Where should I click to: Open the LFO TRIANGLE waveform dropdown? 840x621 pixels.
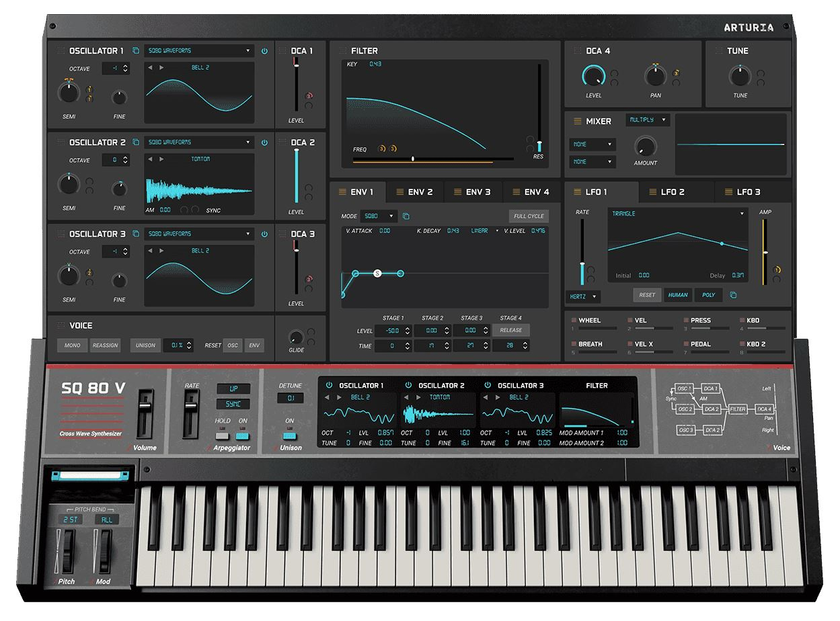[x=677, y=214]
